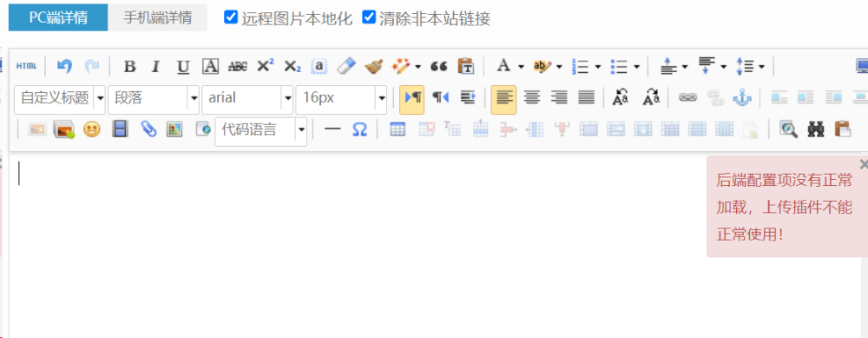
Task: Select the format painter brush
Action: coord(373,67)
